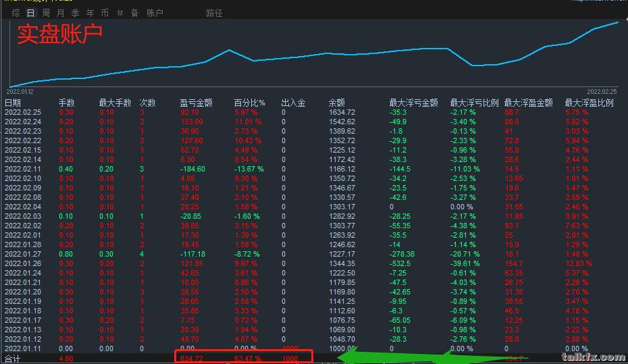628x364 pixels.
Task: Select the 2022.02.24 date row
Action: [x=23, y=122]
